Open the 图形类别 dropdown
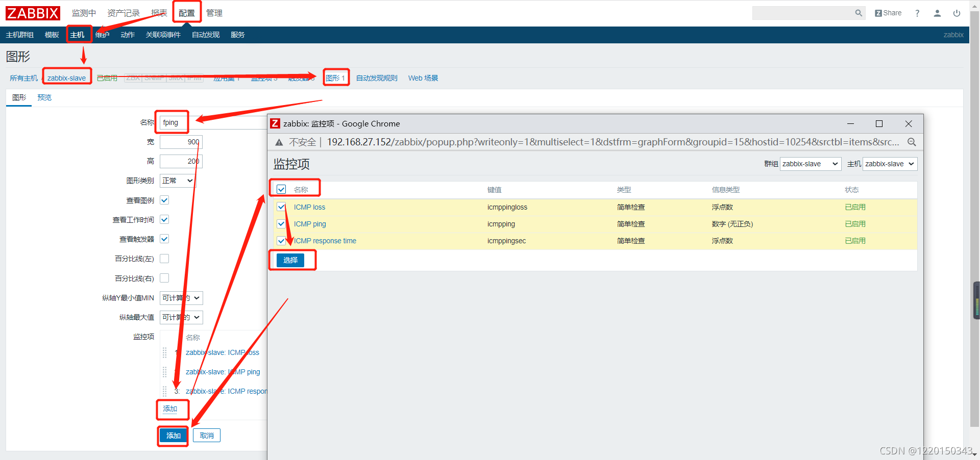This screenshot has width=980, height=460. click(x=178, y=181)
